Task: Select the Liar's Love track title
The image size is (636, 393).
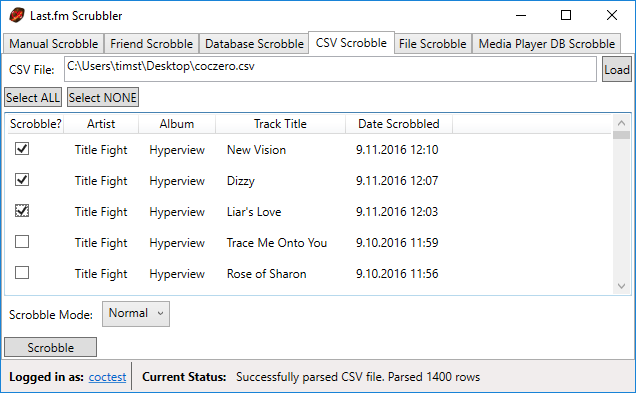Action: (254, 212)
